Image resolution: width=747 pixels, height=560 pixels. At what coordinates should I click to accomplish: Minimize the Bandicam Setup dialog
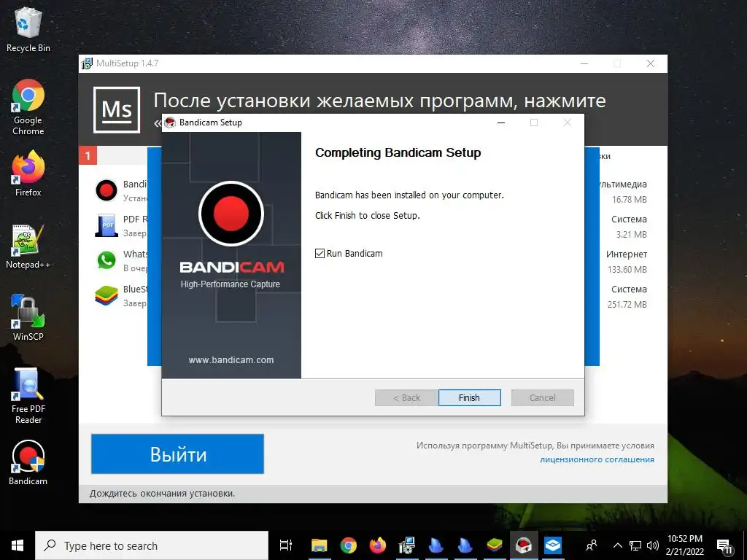click(500, 122)
